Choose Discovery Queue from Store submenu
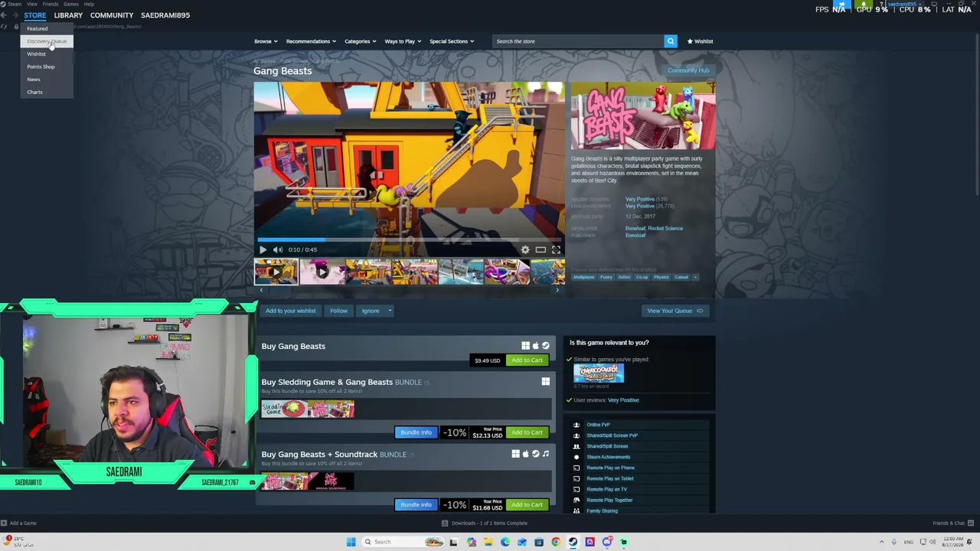This screenshot has height=551, width=980. coord(47,41)
